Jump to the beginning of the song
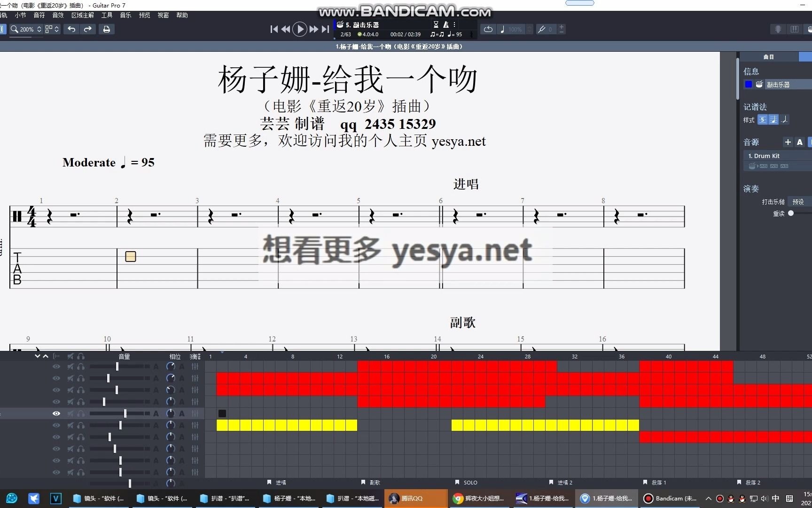Image resolution: width=812 pixels, height=508 pixels. click(274, 29)
